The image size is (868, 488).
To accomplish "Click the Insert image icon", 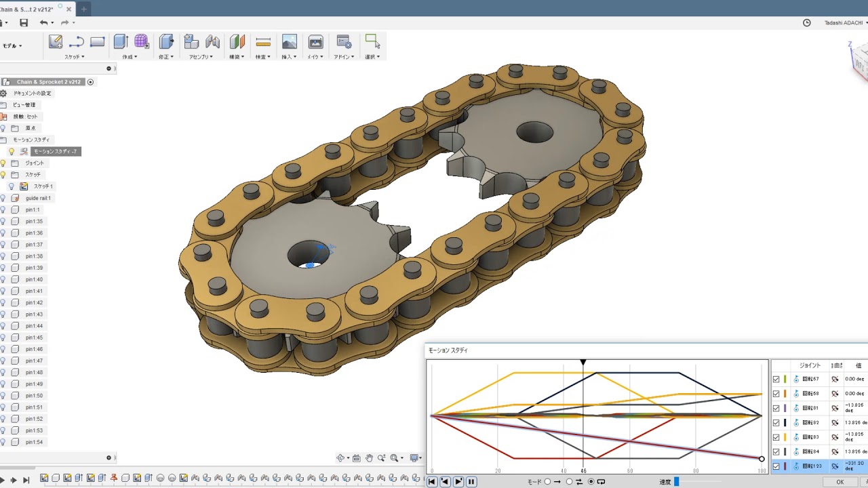I will point(290,41).
